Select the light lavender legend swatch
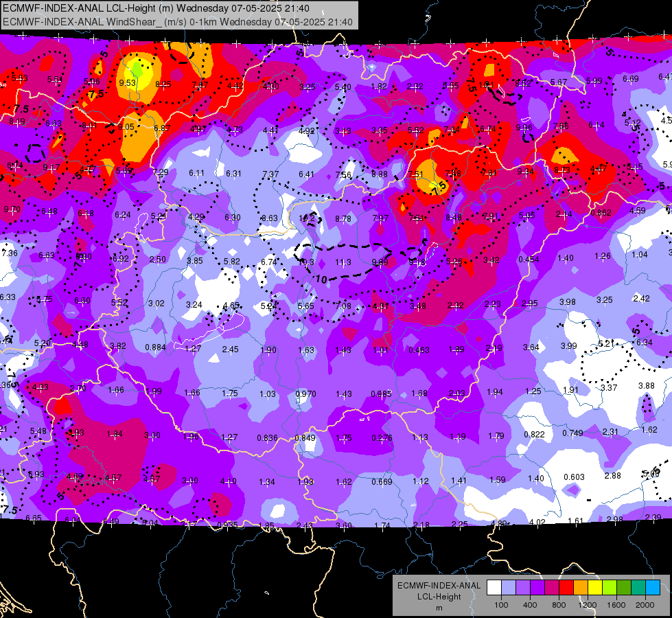 pyautogui.click(x=509, y=587)
